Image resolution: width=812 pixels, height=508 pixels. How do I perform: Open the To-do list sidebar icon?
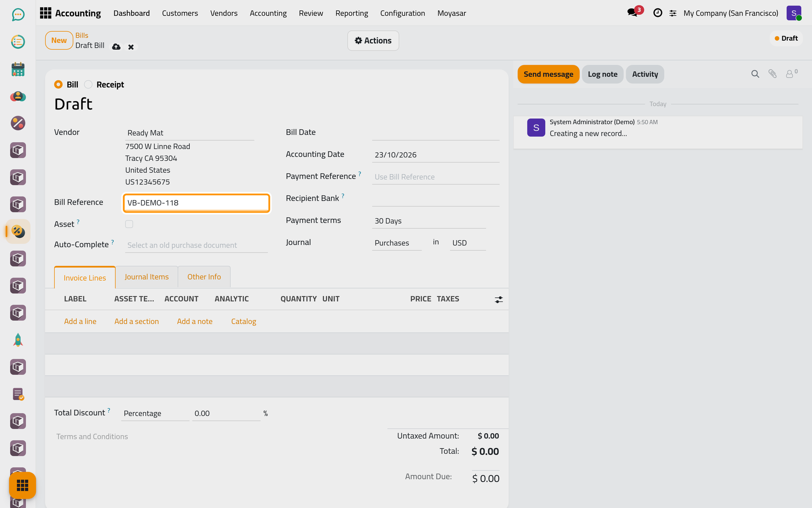click(18, 42)
